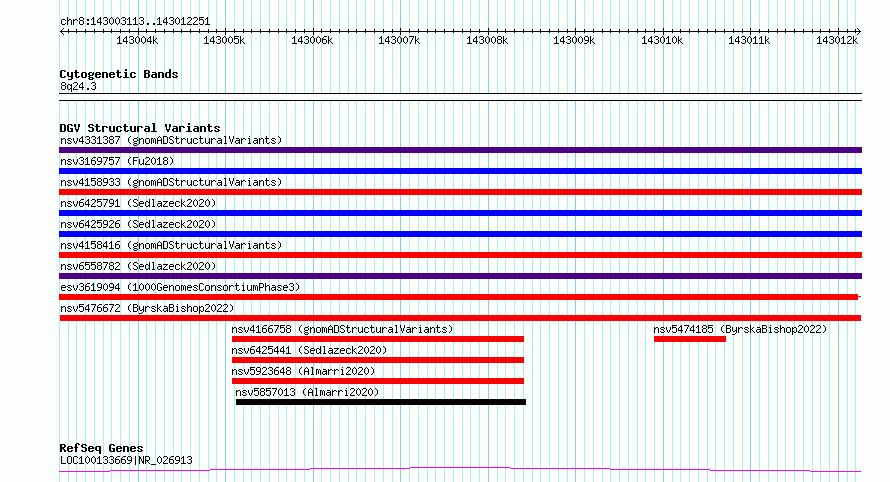Open the nsv5923648 (Almarri2020) label
The image size is (890, 482).
click(x=303, y=371)
